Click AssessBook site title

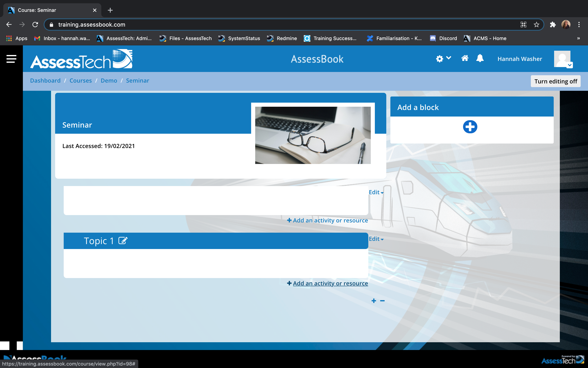point(317,59)
